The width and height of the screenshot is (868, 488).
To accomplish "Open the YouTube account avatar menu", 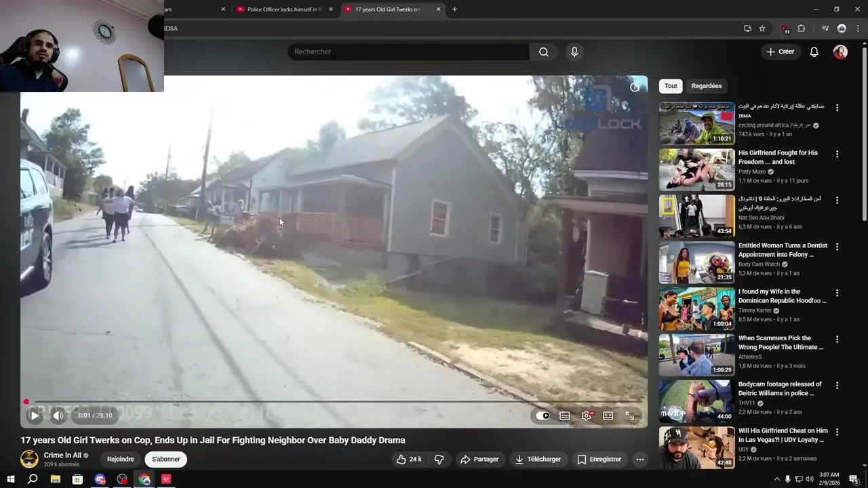I will click(840, 52).
